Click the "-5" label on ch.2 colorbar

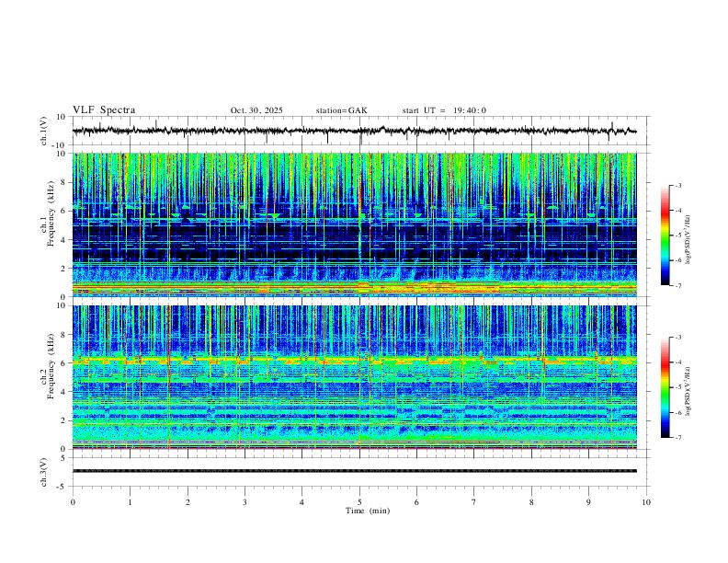677,387
